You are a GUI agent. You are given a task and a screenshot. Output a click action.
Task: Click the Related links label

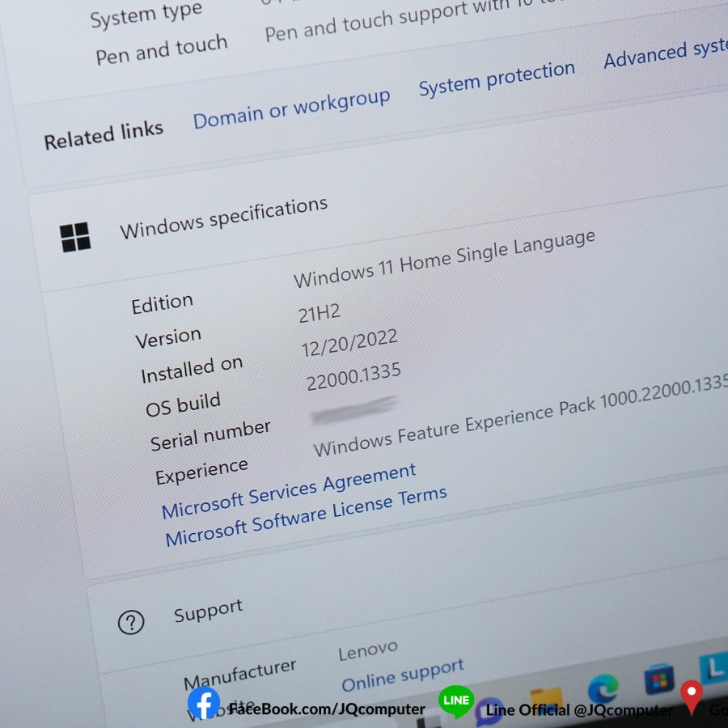pos(104,135)
